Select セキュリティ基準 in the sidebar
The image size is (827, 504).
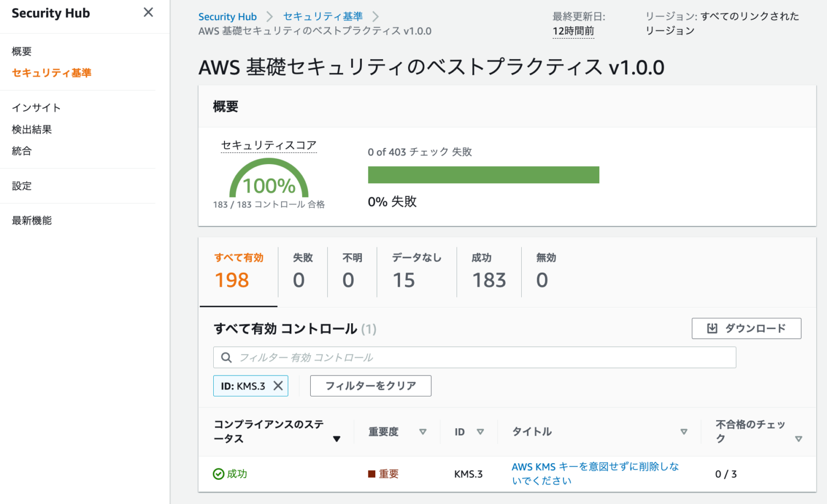[51, 73]
